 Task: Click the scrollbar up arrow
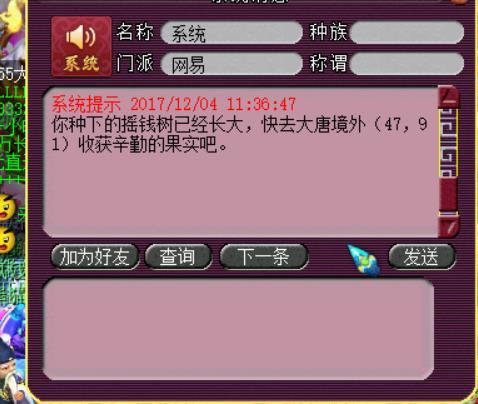(449, 97)
